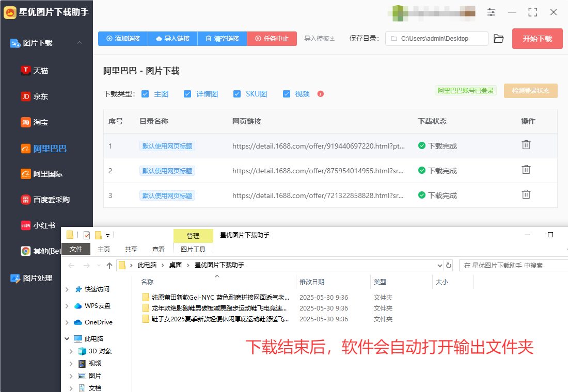Viewport: 568px width, 392px height.
Task: Select OneDrive in Explorer navigation pane
Action: tap(93, 322)
